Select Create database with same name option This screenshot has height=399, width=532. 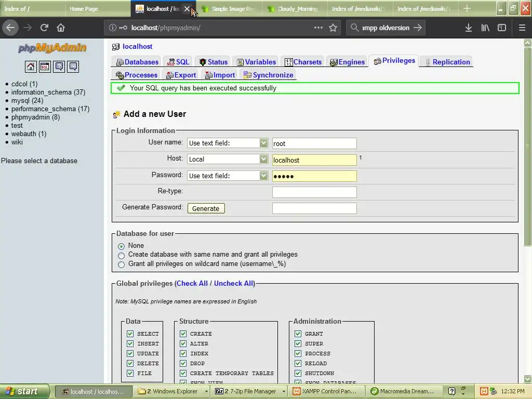pyautogui.click(x=121, y=256)
